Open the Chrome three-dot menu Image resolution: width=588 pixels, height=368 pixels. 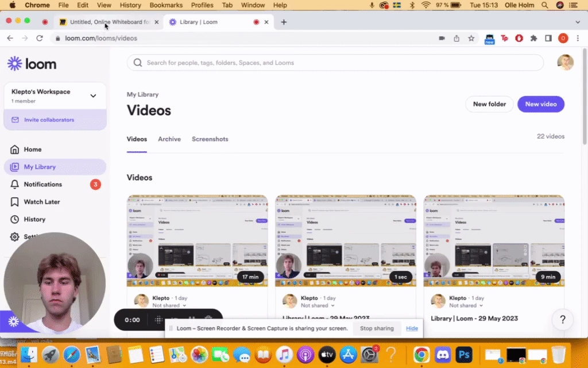tap(578, 39)
